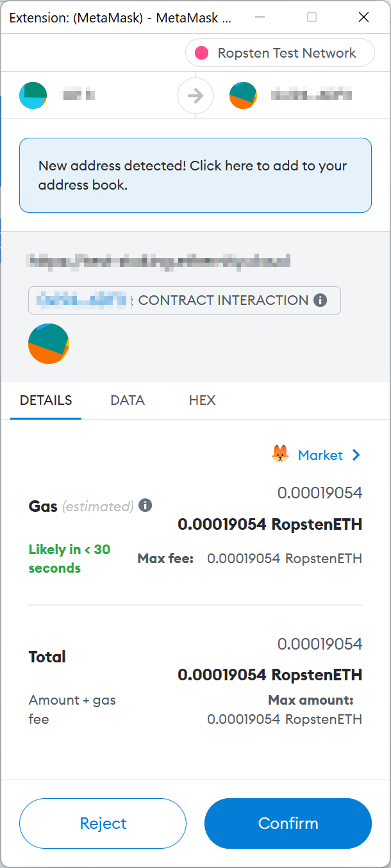Click the contract interaction info icon

pyautogui.click(x=320, y=300)
